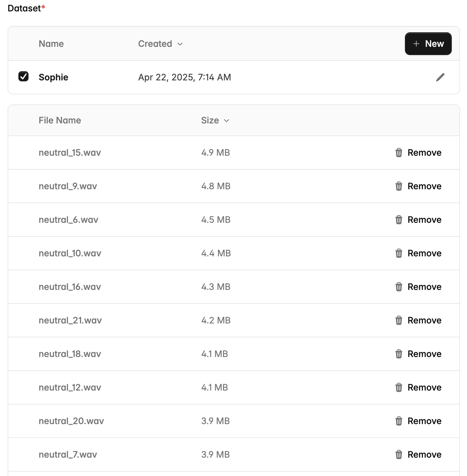Create a new dataset with New button

[x=428, y=44]
